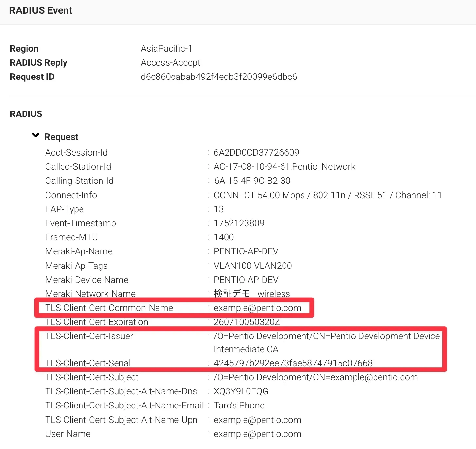Select the TLS-Client-Cert-Serial number
This screenshot has width=476, height=449.
[293, 363]
